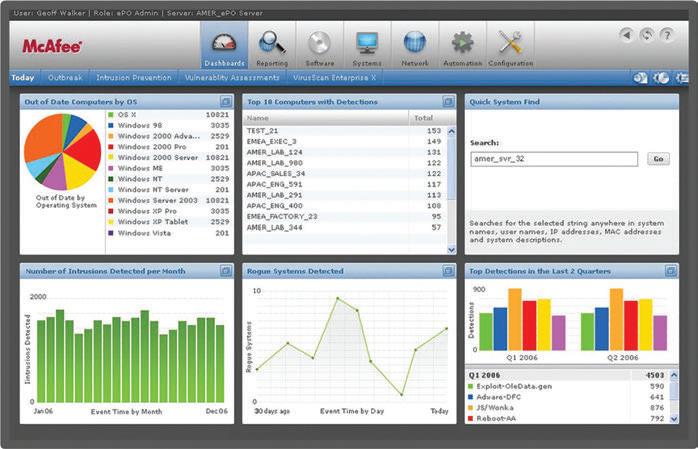Click scroll down arrow in Q1 2006 detections list
Screen dimensions: 698x449
coord(674,418)
